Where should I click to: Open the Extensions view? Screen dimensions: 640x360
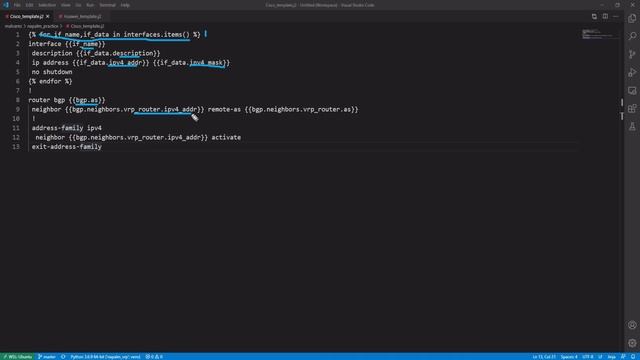(632, 108)
